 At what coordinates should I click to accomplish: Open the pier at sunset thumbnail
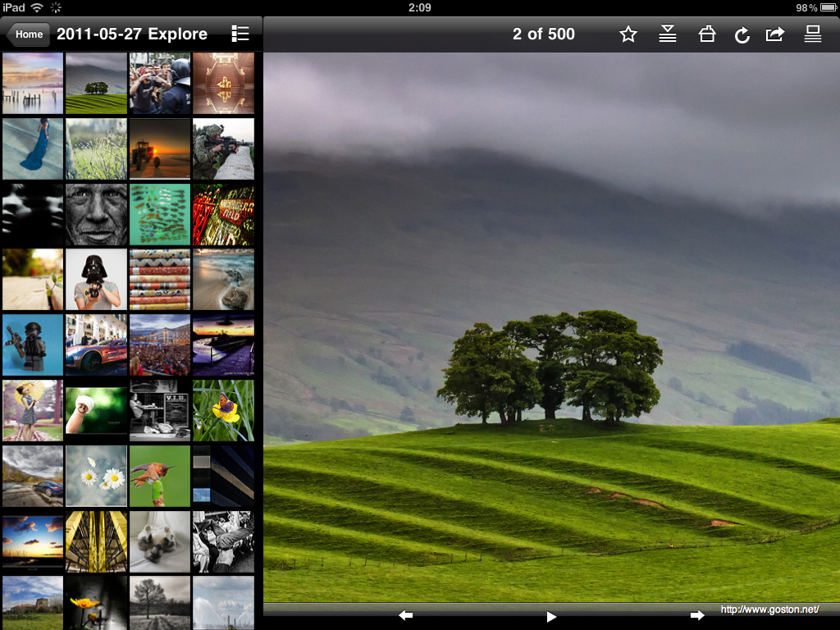point(33,83)
